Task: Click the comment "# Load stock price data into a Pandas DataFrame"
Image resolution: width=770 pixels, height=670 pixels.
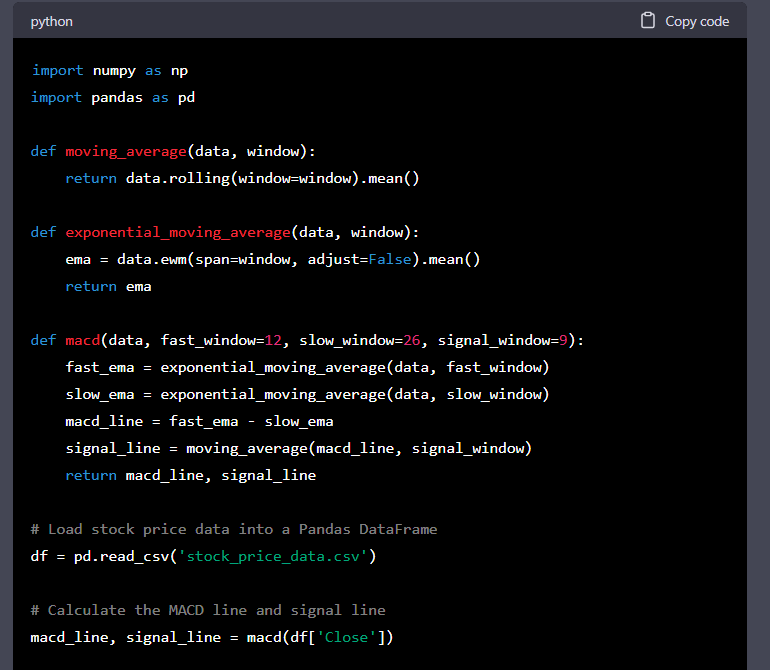Action: tap(234, 530)
